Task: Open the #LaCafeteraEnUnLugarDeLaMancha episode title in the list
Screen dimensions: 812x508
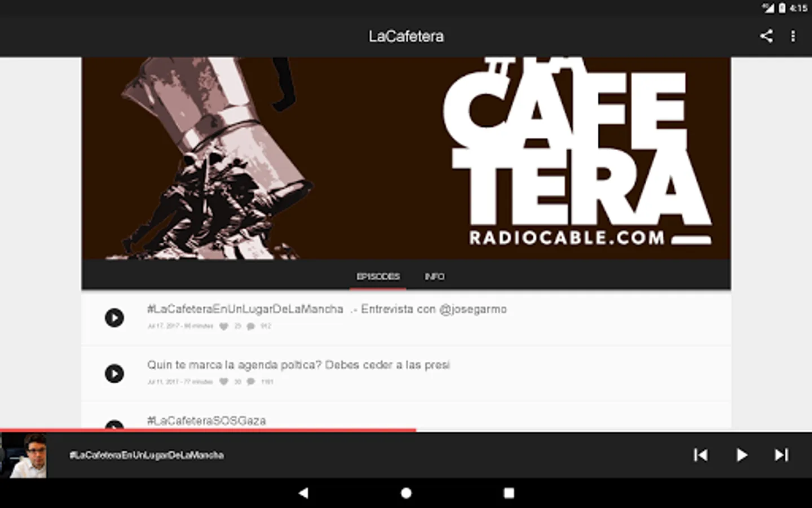Action: 326,309
